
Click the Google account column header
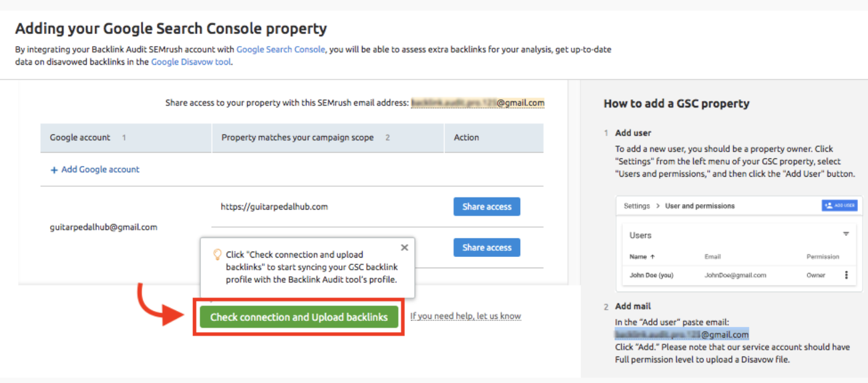pos(80,137)
